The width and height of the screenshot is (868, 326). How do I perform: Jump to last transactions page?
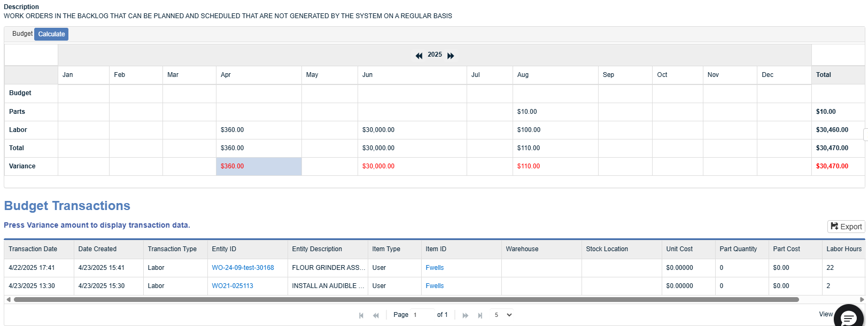pos(480,315)
